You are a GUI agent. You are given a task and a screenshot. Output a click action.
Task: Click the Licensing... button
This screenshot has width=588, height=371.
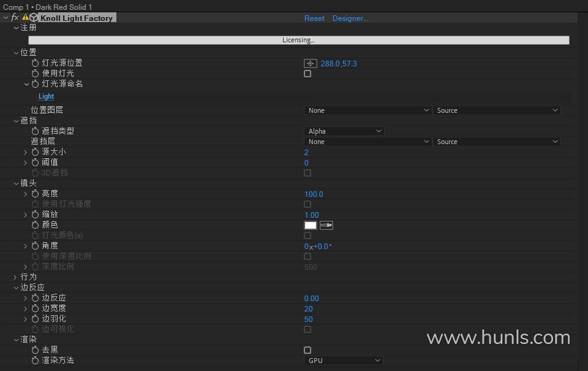point(299,40)
